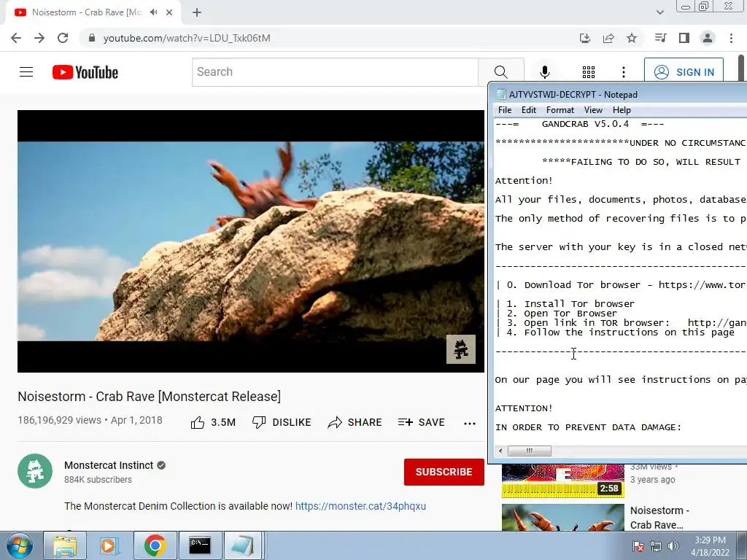Click the YouTube page vertical scrollbar thumb
Image resolution: width=747 pixels, height=560 pixels.
(x=742, y=69)
